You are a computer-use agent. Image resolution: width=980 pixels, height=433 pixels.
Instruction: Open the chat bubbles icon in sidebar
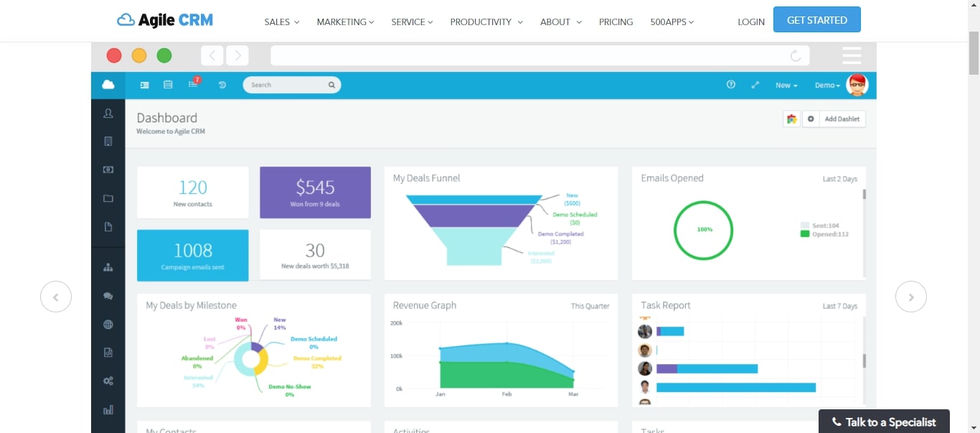coord(108,296)
